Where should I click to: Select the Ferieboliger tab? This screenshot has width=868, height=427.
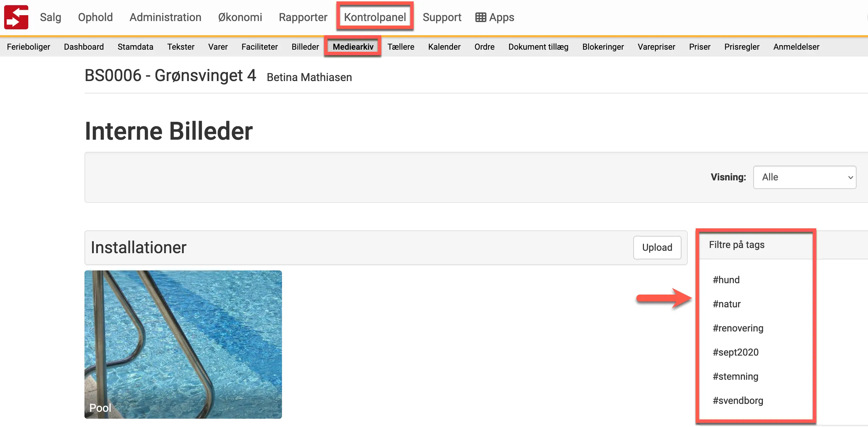[x=29, y=47]
